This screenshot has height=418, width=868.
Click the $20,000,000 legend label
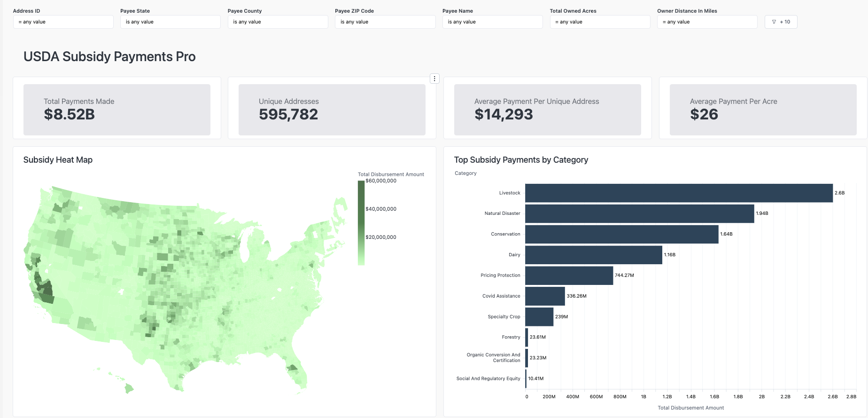pos(381,237)
